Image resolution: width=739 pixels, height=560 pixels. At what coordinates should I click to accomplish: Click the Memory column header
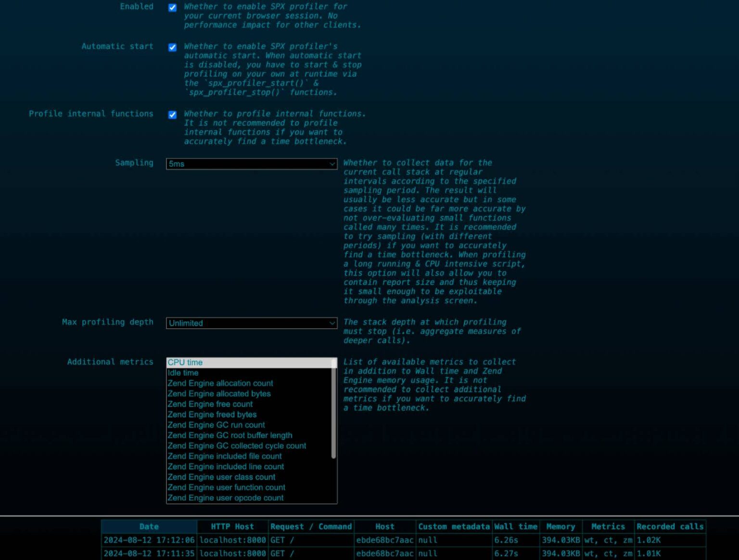(561, 526)
